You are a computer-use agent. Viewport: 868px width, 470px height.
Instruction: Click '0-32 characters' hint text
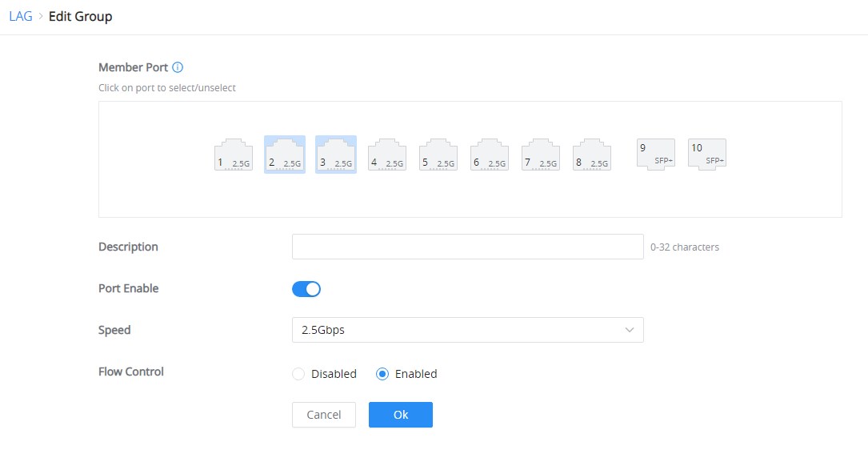pyautogui.click(x=685, y=247)
